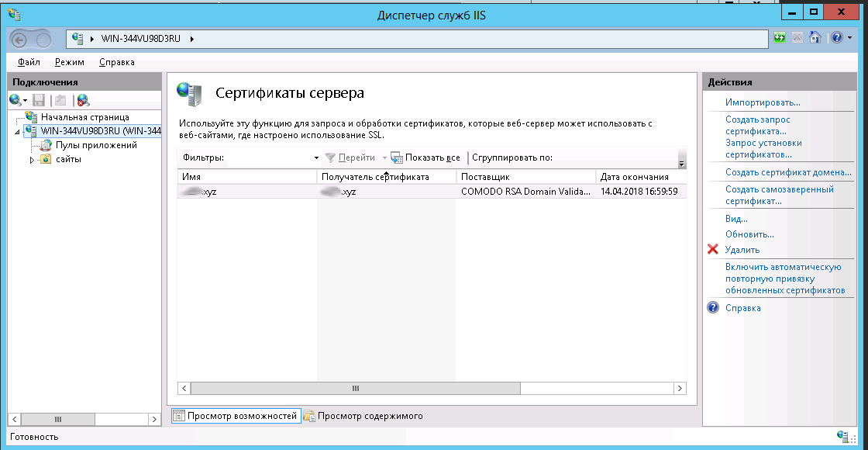This screenshot has width=868, height=450.
Task: Click Показать все button
Action: coord(425,158)
